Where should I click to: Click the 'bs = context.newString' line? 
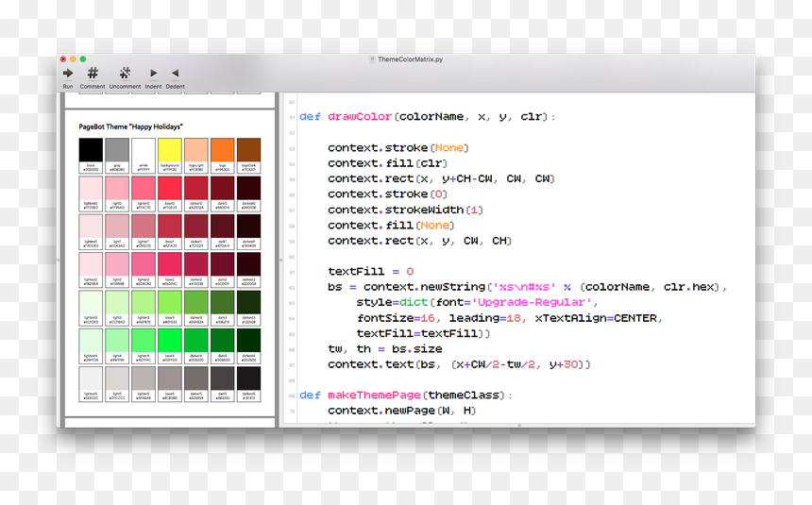click(528, 287)
